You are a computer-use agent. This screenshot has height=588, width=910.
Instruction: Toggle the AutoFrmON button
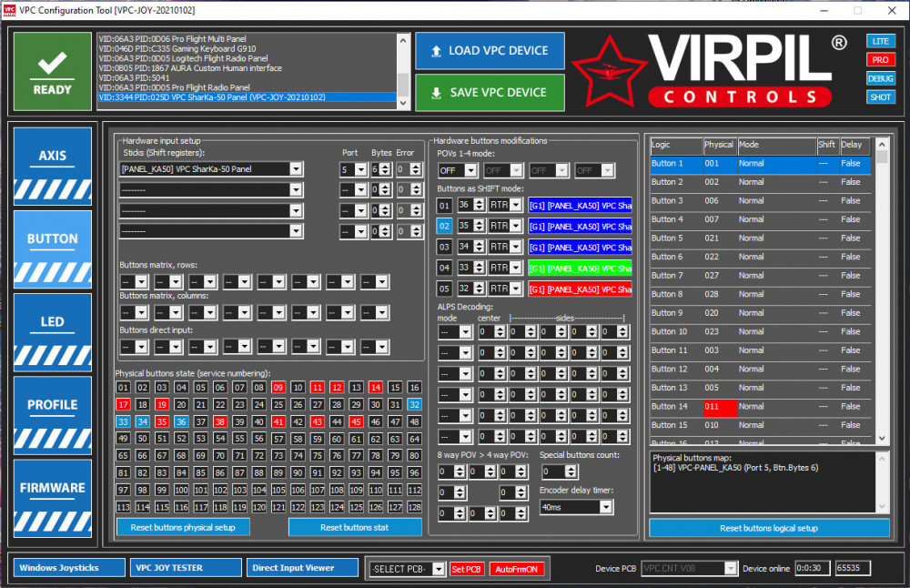[x=516, y=569]
